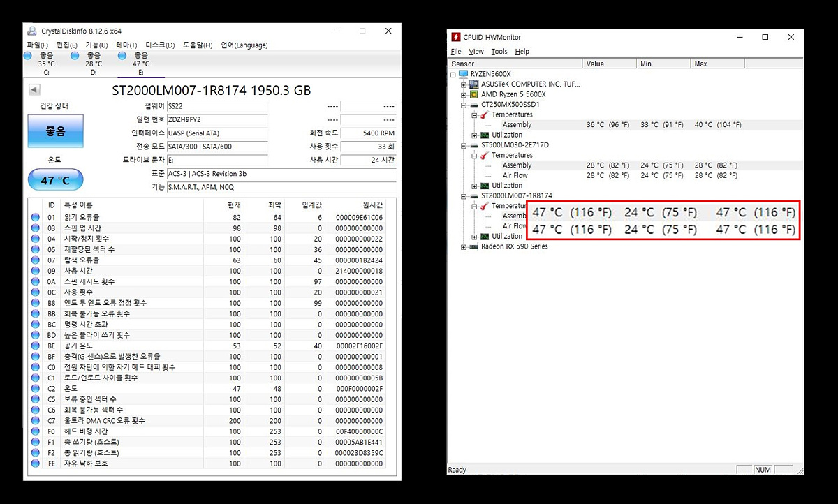Expand the ASUSTeK COMPUTER INC. node
Viewport: 838px width, 504px height.
(x=464, y=84)
